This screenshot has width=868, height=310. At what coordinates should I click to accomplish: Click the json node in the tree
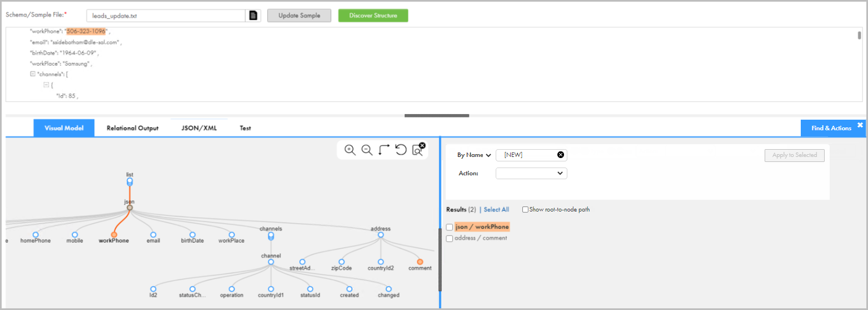[129, 208]
